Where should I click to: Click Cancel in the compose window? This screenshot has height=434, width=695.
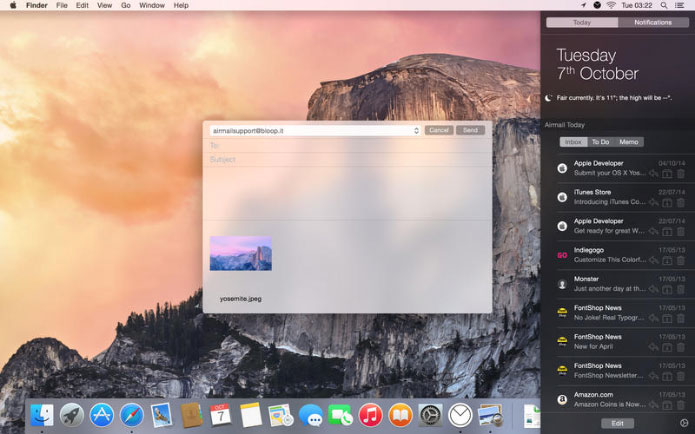tap(439, 130)
